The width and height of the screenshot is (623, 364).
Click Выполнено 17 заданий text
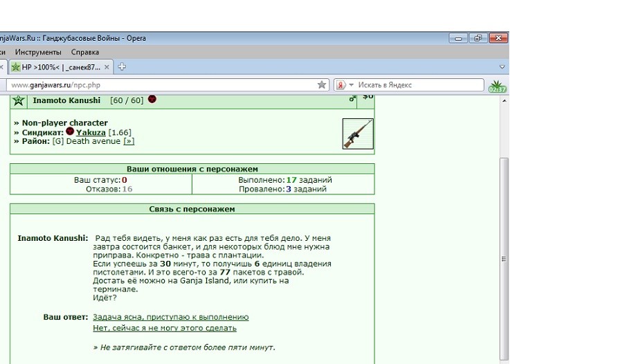point(285,180)
